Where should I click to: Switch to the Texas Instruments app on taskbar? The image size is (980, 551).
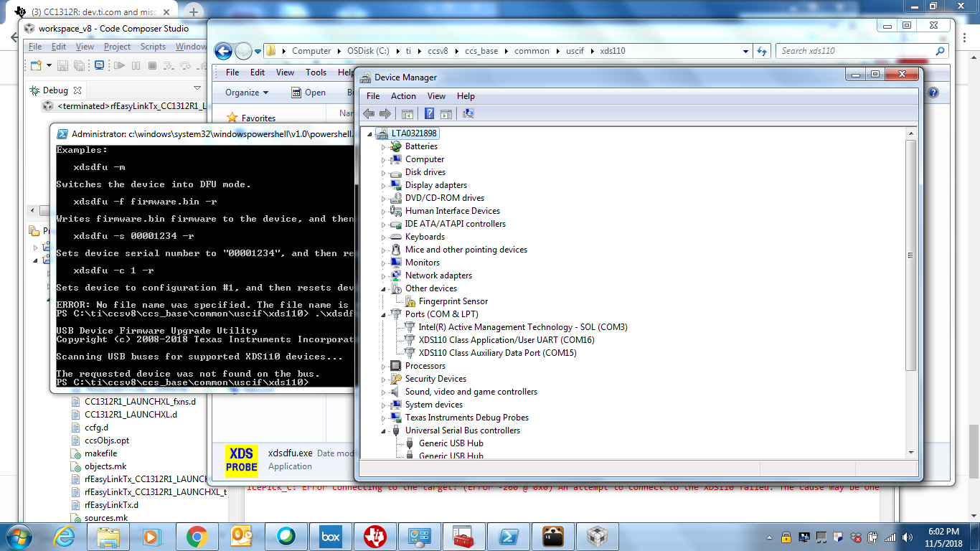point(374,536)
